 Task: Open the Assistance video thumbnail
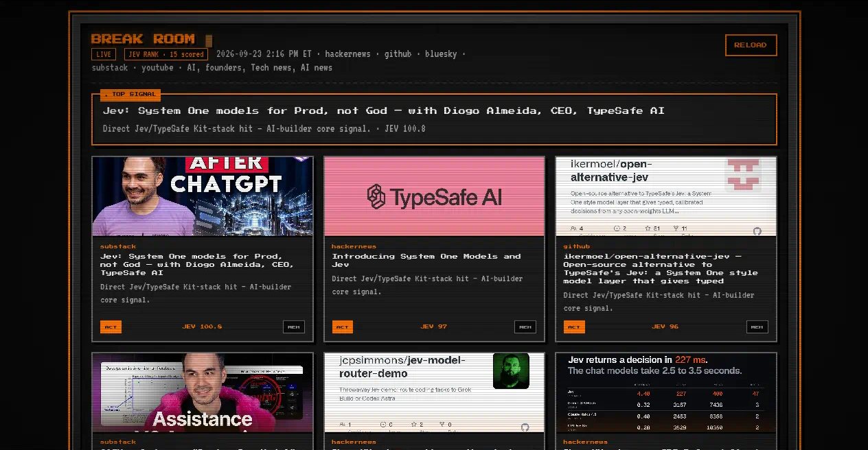[203, 392]
